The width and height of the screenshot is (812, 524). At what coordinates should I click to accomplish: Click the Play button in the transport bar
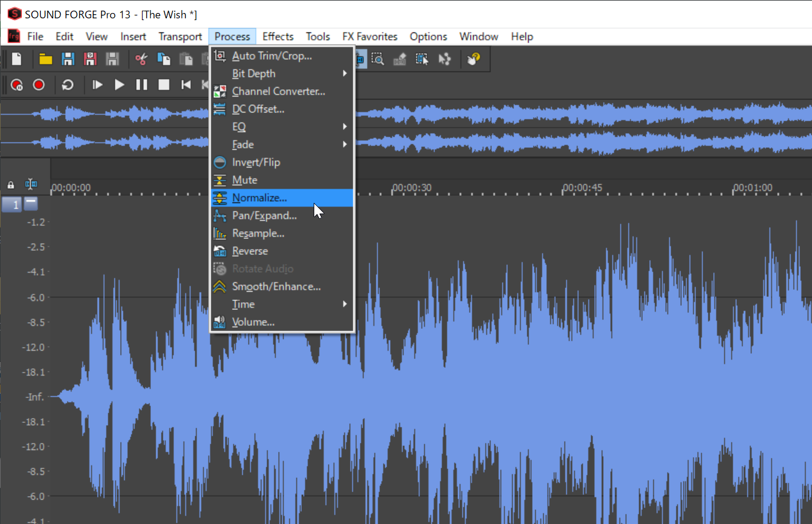click(120, 85)
